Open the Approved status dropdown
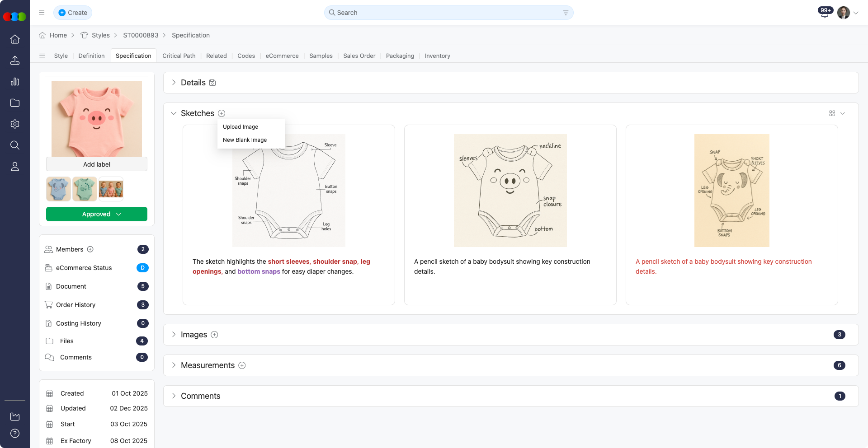The image size is (868, 448). point(96,214)
